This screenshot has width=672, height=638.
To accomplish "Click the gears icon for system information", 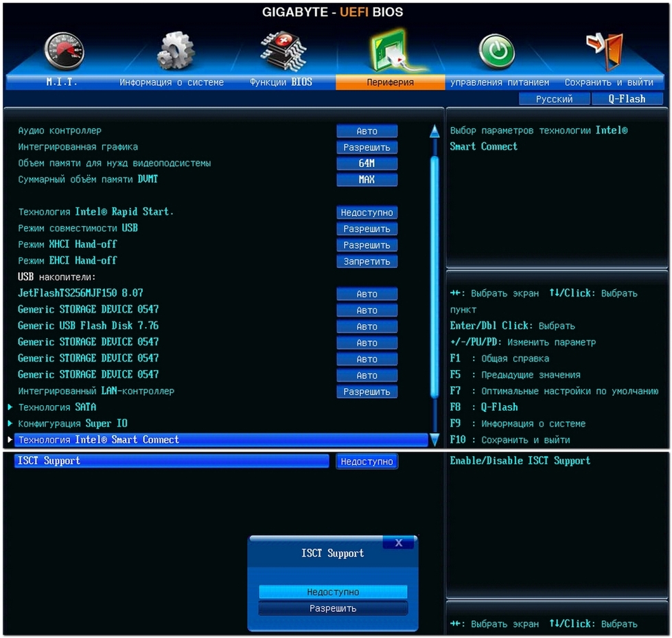I will pyautogui.click(x=176, y=52).
